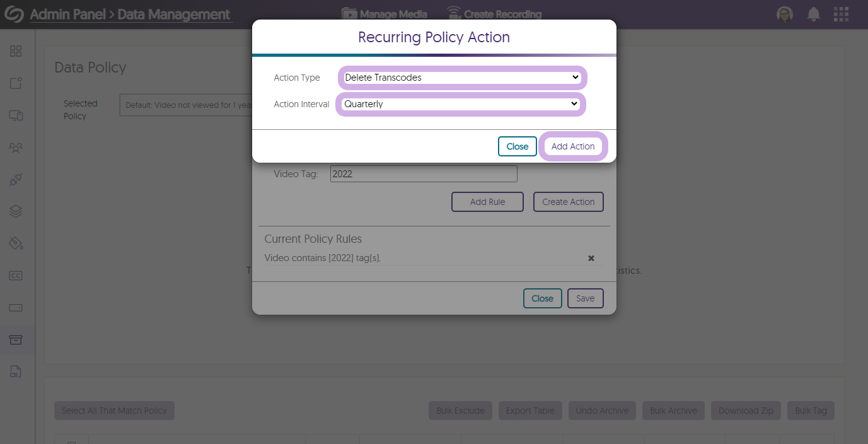Open the user profile avatar
Image resolution: width=868 pixels, height=444 pixels.
[x=785, y=14]
